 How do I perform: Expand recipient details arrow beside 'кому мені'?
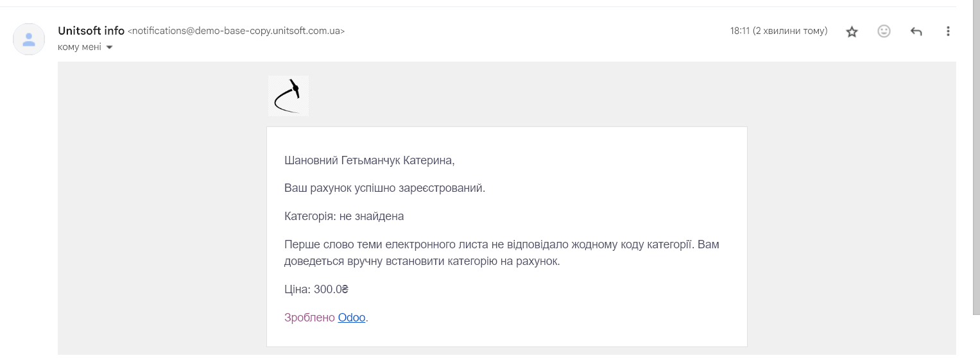(x=109, y=47)
